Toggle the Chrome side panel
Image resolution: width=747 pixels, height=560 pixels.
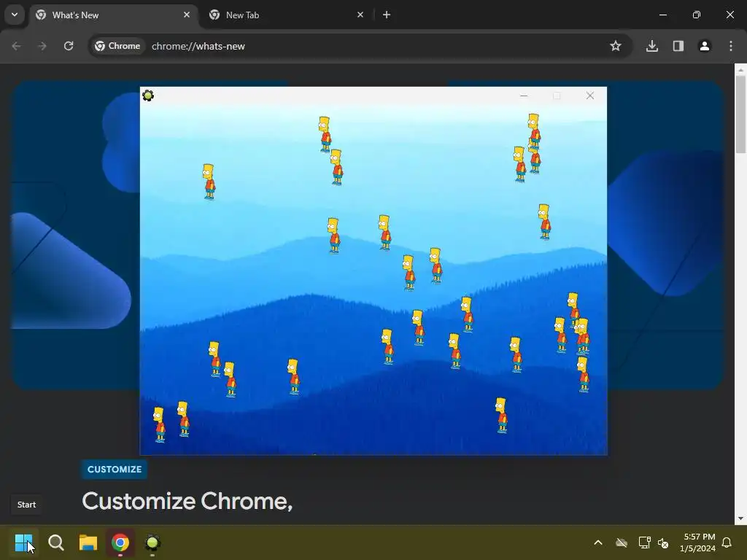click(678, 46)
